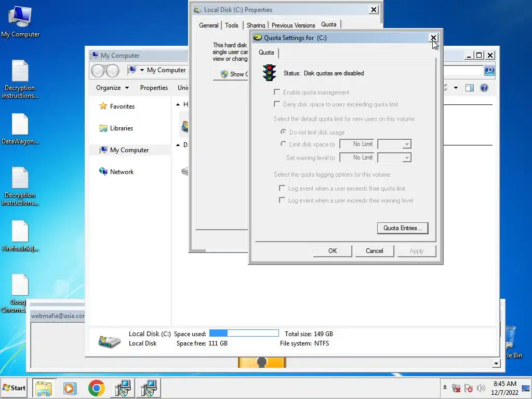Launch Windows Media Player from taskbar
Image resolution: width=532 pixels, height=399 pixels.
[70, 388]
